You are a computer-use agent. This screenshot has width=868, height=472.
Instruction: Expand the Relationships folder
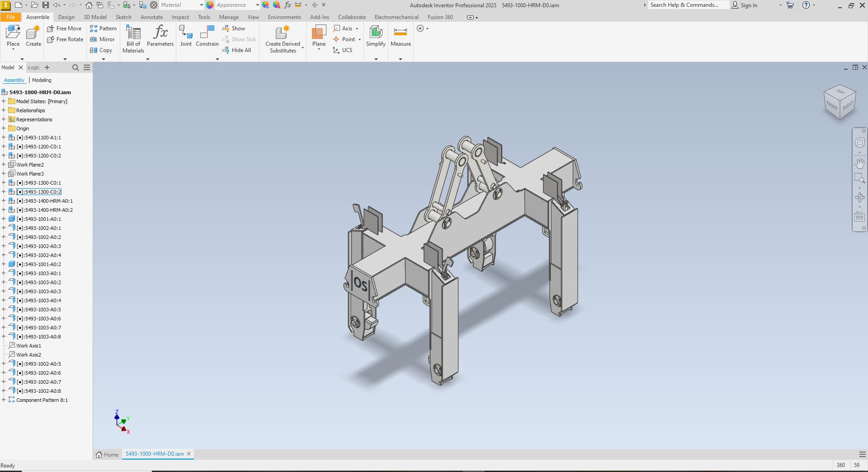point(4,110)
